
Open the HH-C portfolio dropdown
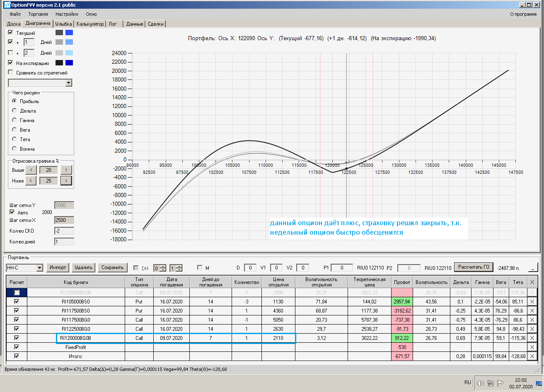coord(40,268)
